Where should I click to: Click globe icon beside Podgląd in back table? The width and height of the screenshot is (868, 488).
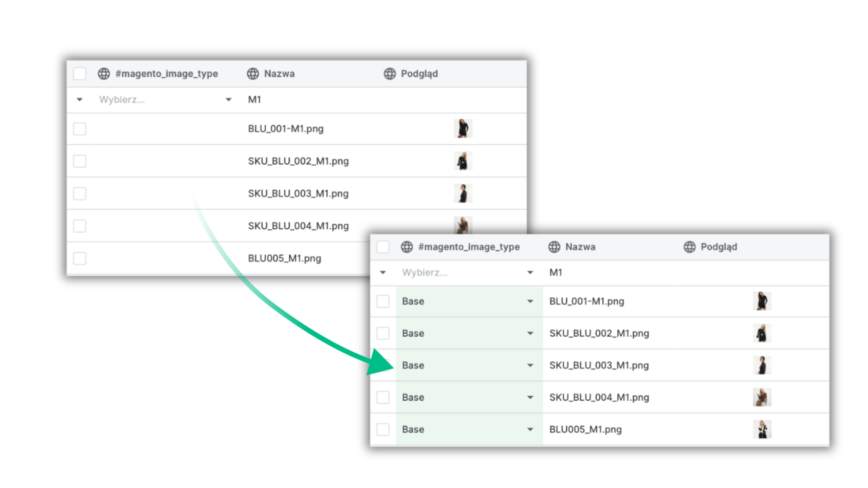389,74
